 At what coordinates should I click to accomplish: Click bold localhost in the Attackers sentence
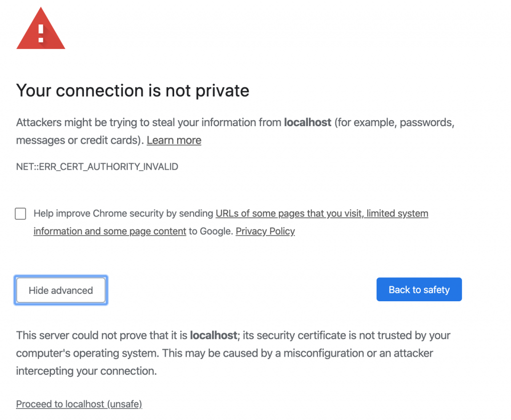tap(307, 122)
